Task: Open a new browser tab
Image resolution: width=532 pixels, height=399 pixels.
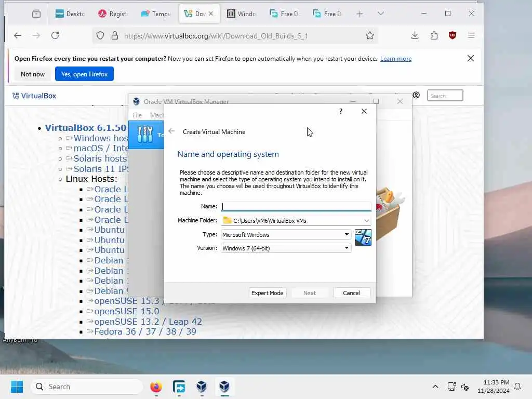Action: coord(360,14)
